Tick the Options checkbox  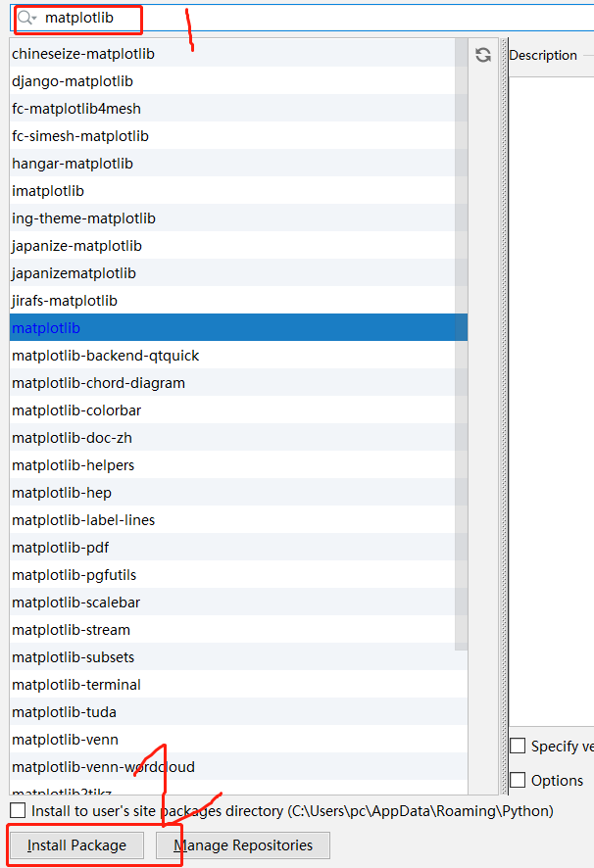pyautogui.click(x=518, y=780)
